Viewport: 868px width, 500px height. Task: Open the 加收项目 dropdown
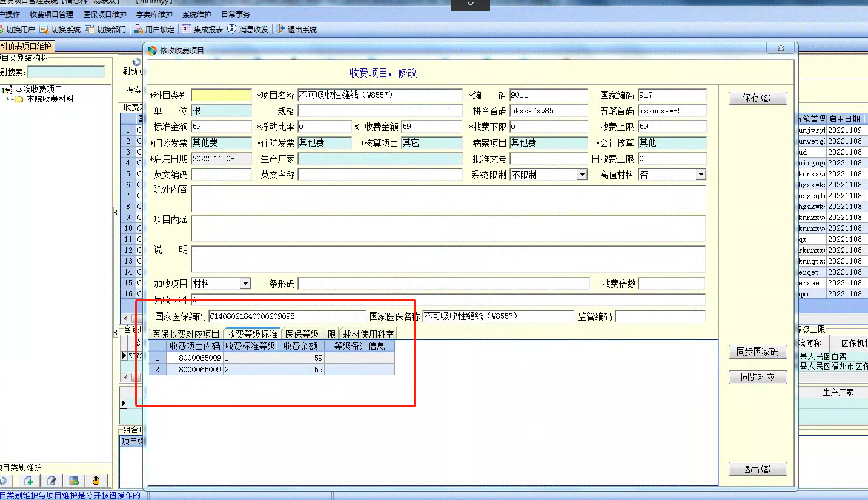point(245,284)
